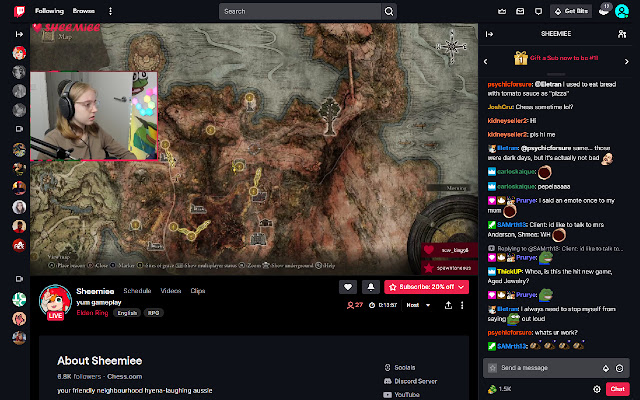Switch to the Schedule tab
This screenshot has height=400, width=640.
137,290
